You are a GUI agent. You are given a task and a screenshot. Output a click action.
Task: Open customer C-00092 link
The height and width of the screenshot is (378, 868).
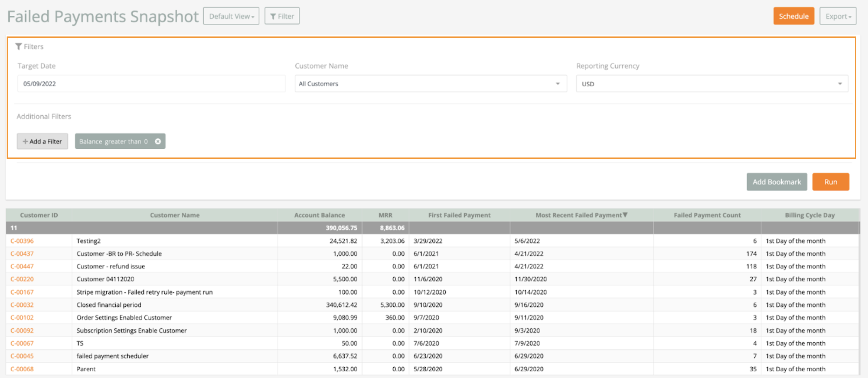[x=22, y=331]
